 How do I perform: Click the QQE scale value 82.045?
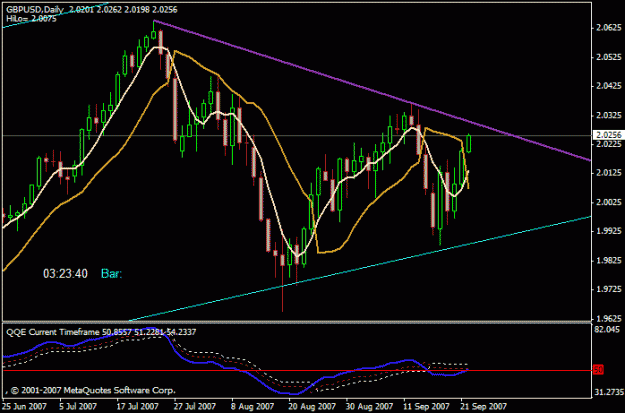click(607, 329)
